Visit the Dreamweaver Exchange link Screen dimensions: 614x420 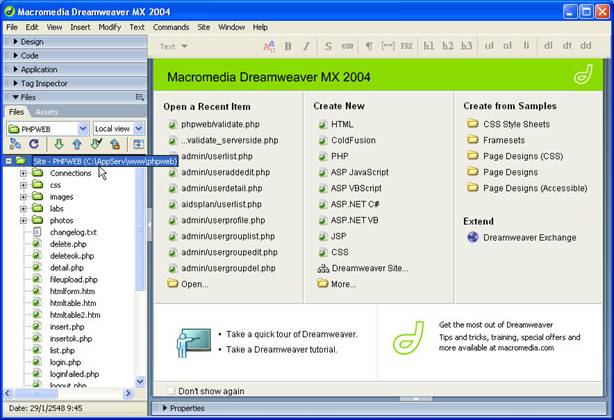pos(529,238)
